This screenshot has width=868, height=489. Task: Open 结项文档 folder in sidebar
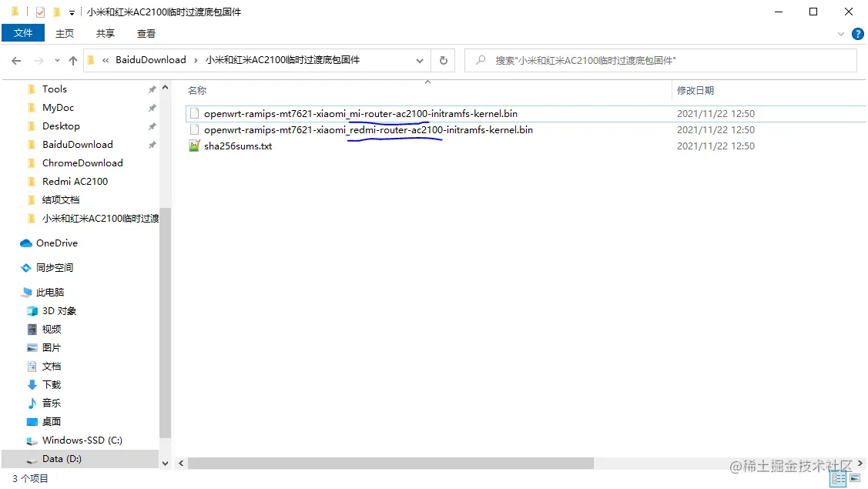[x=61, y=199]
